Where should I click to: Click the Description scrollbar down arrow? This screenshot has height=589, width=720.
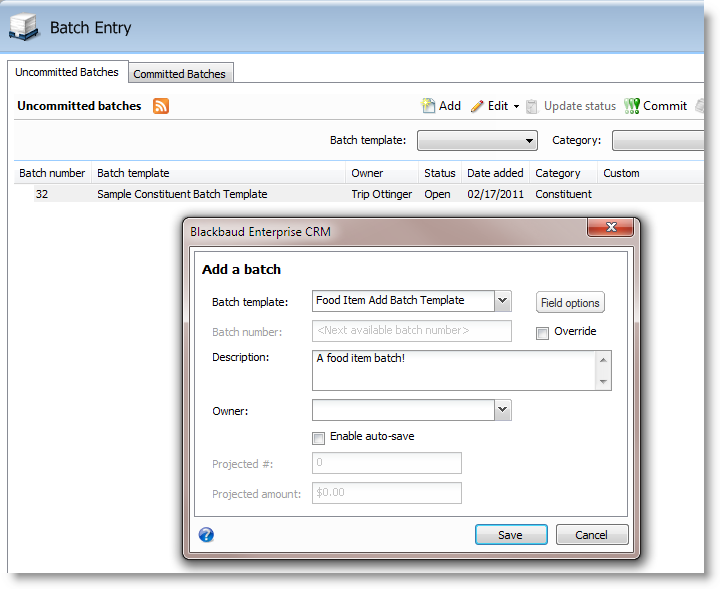603,381
